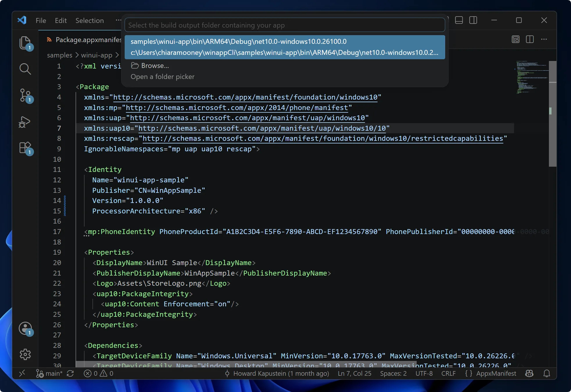Open remote window indicator in status bar
Screen dimensions: 571x392
pos(22,373)
